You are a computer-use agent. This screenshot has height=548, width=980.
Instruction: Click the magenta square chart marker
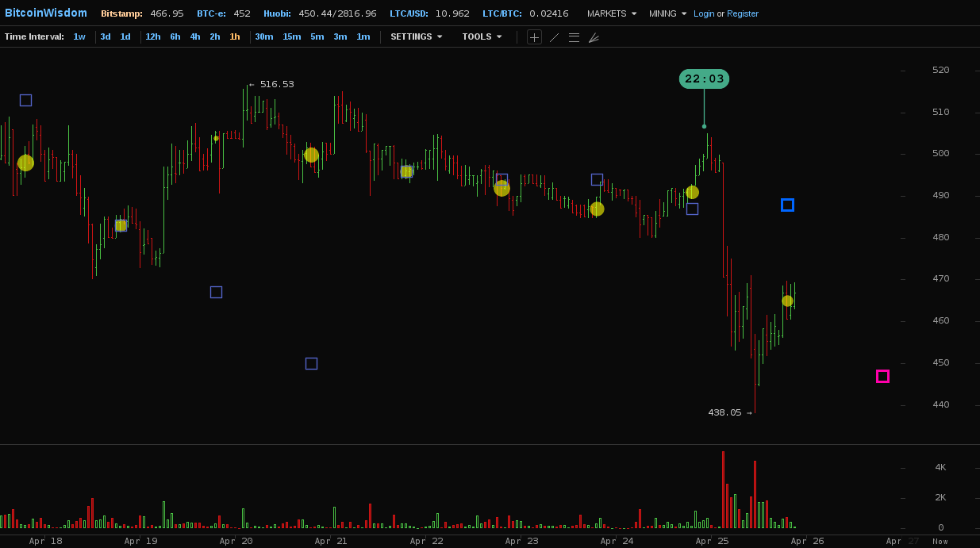[x=882, y=377]
